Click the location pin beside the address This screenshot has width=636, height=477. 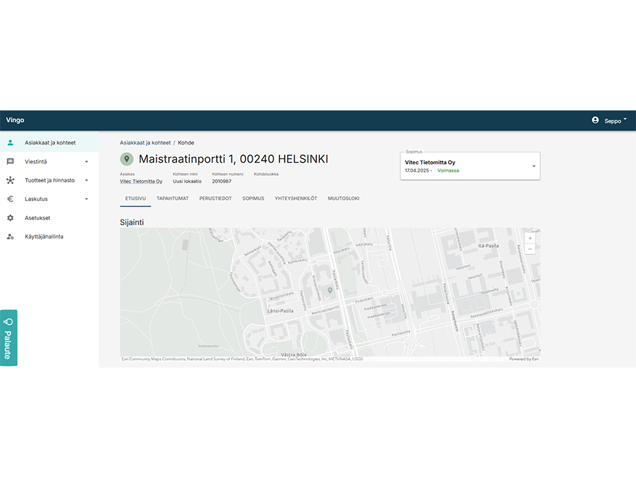(126, 159)
